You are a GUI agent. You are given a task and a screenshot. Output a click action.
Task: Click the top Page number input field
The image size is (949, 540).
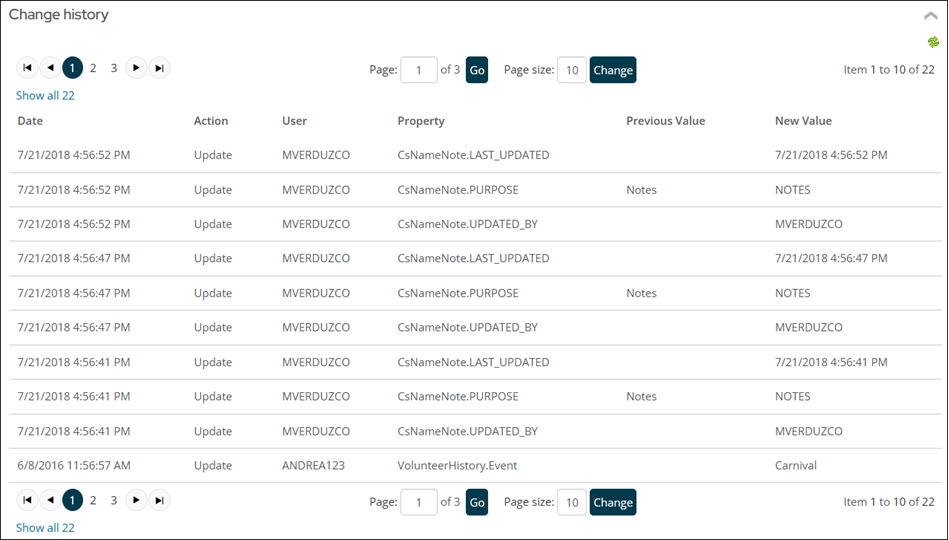click(x=419, y=70)
